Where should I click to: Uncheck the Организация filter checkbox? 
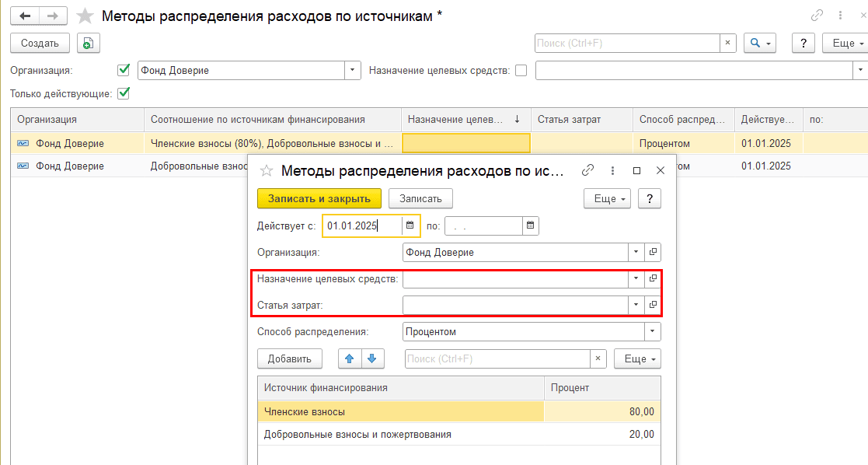123,70
